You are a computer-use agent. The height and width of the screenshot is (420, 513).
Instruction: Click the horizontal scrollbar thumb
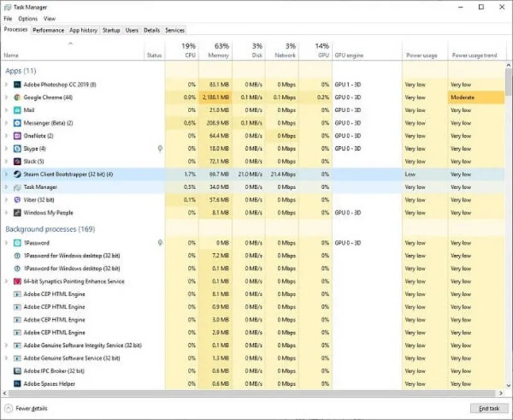251,393
